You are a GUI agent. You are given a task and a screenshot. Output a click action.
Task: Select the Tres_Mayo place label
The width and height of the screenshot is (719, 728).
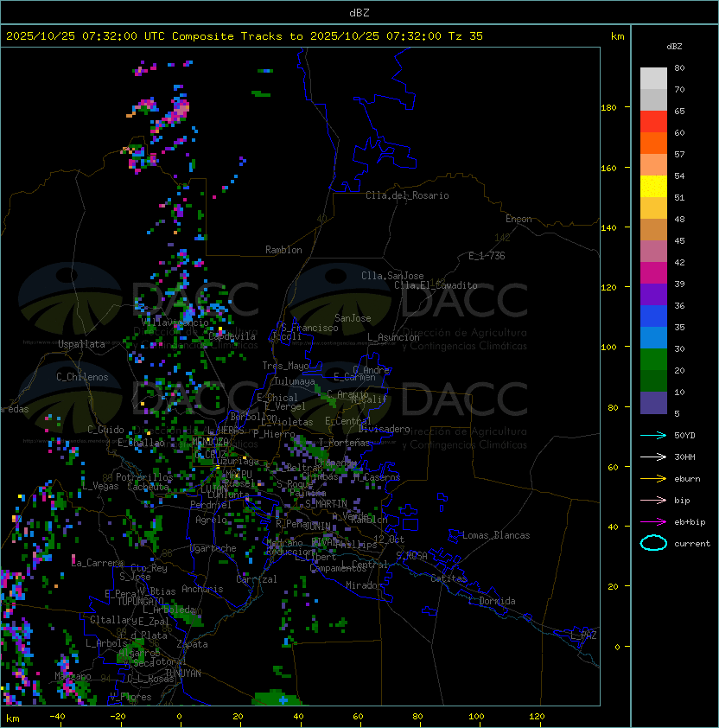pos(285,366)
